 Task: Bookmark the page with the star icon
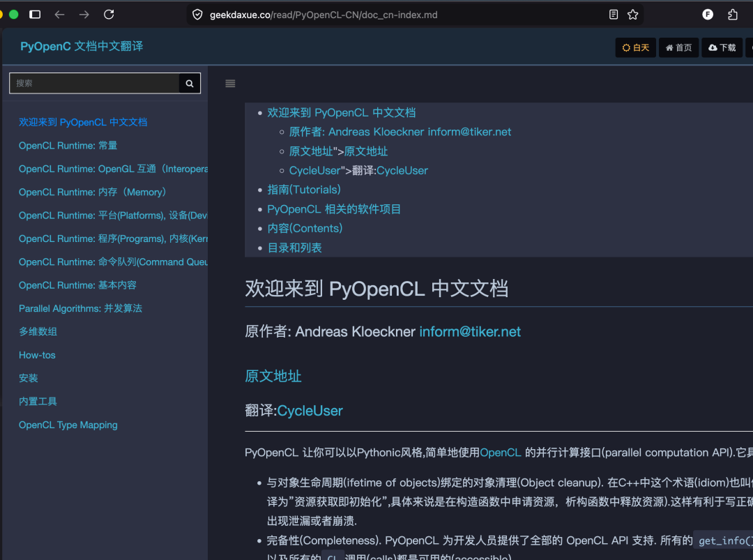pyautogui.click(x=633, y=15)
